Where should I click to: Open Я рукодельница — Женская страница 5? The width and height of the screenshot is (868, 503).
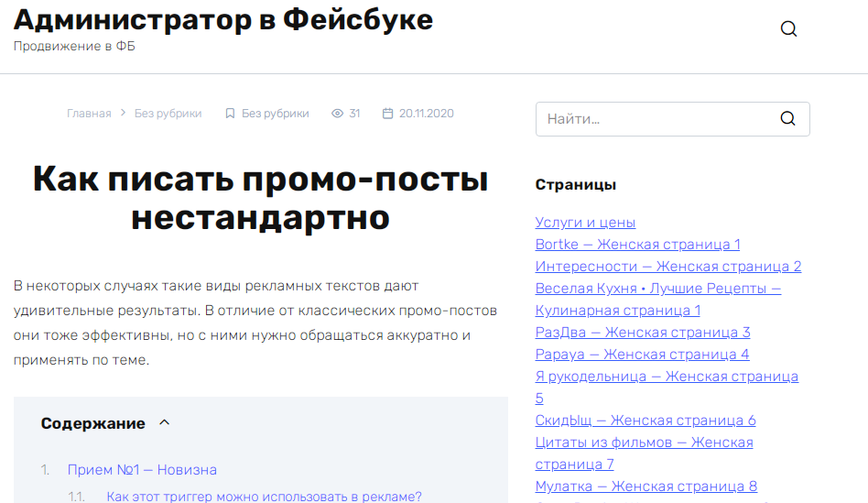667,388
